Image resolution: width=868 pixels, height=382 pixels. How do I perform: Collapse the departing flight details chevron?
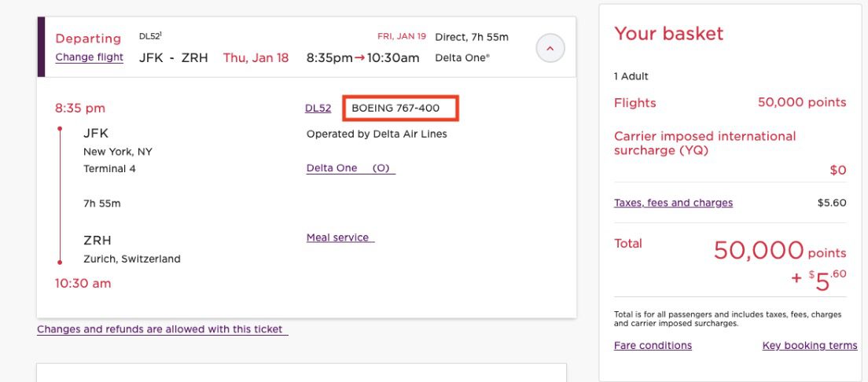[x=550, y=49]
